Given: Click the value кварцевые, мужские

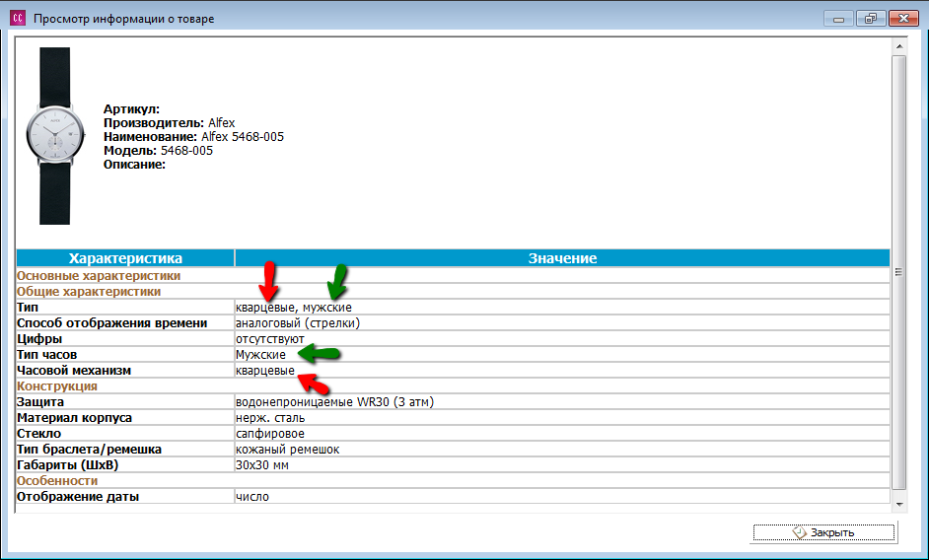Looking at the screenshot, I should 293,308.
